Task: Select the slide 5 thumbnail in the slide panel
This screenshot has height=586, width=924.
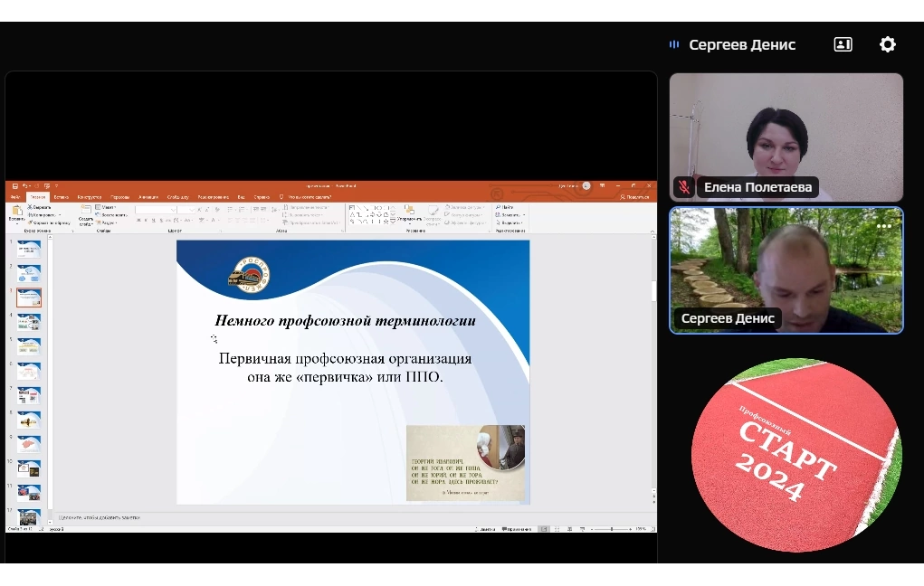Action: pyautogui.click(x=29, y=346)
